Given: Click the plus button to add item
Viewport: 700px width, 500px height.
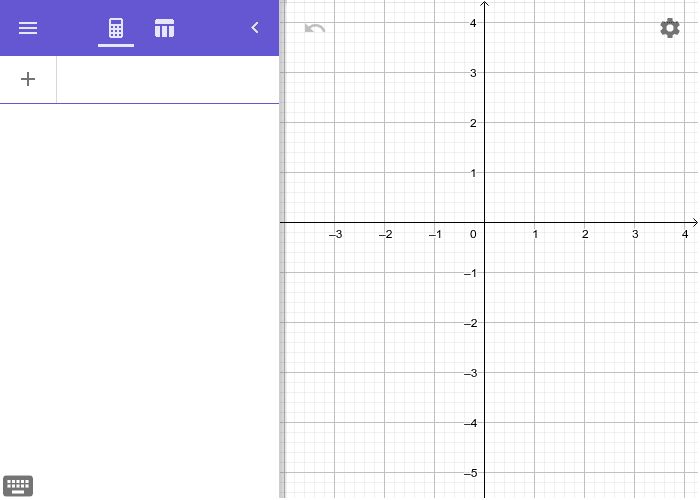Looking at the screenshot, I should [x=28, y=79].
